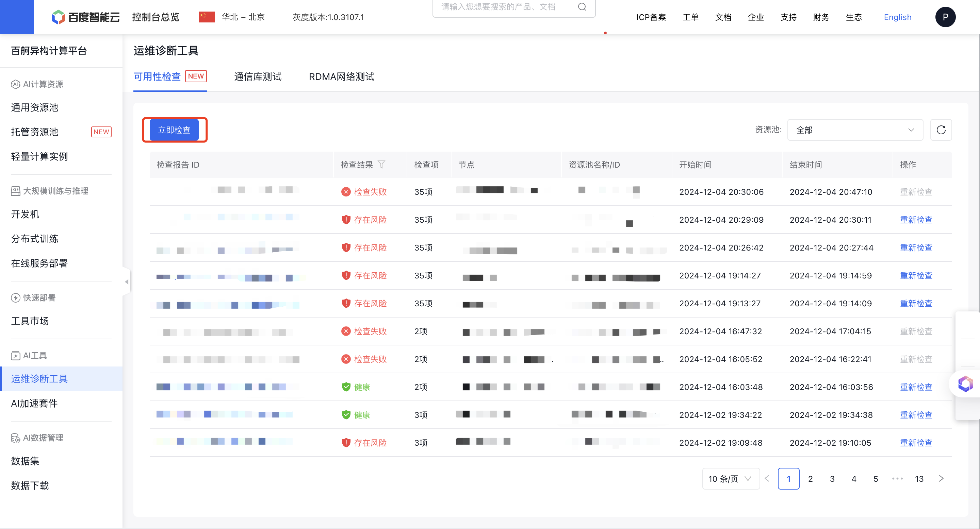
Task: Click 重新检查 for 19:14:27 row
Action: 916,275
